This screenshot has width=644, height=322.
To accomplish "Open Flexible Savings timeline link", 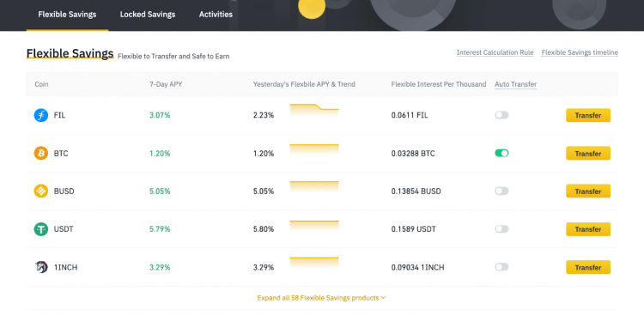I will pos(580,52).
